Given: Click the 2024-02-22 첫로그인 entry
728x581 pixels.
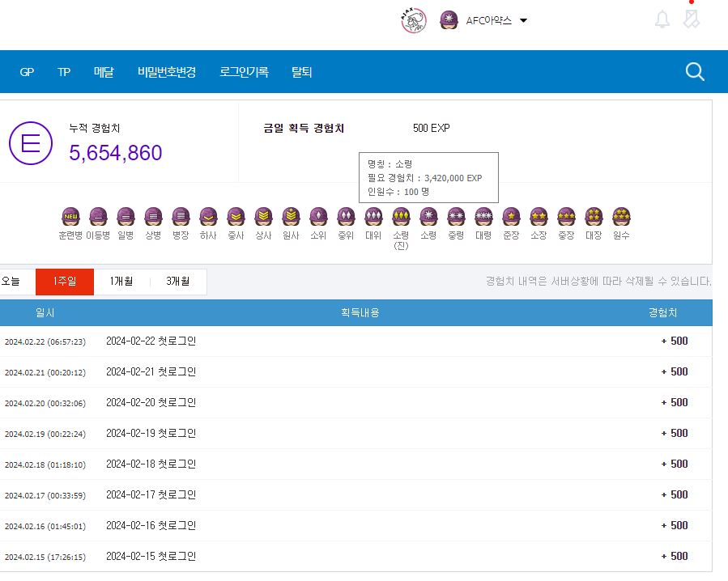Looking at the screenshot, I should (x=151, y=341).
